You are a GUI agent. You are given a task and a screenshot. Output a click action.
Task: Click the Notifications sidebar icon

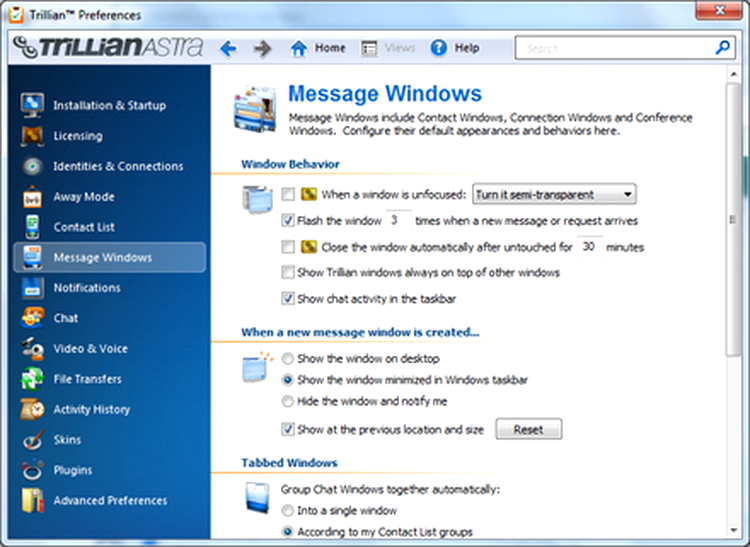click(x=32, y=288)
